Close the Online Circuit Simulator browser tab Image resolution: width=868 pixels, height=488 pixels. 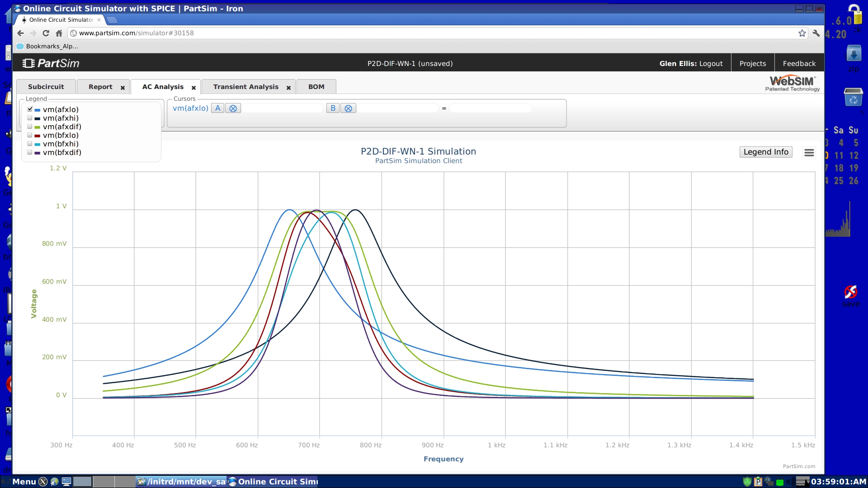point(99,20)
